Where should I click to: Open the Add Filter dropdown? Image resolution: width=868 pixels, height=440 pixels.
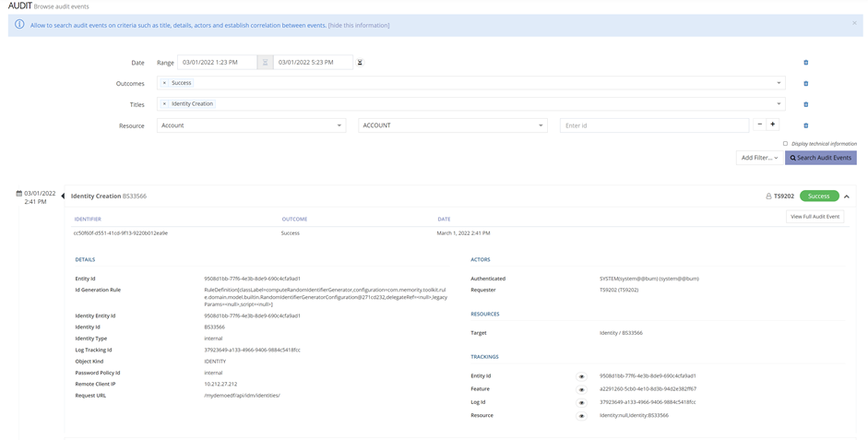click(x=758, y=158)
